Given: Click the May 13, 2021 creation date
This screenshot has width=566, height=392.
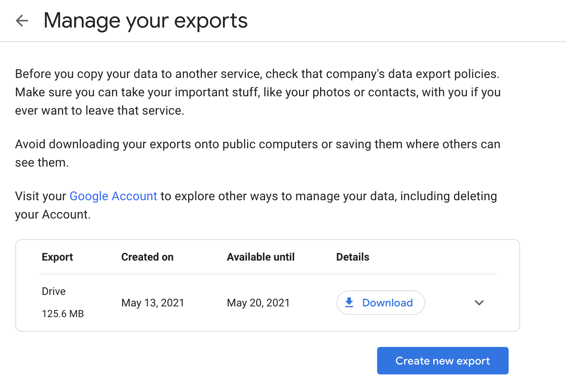Looking at the screenshot, I should [x=153, y=303].
